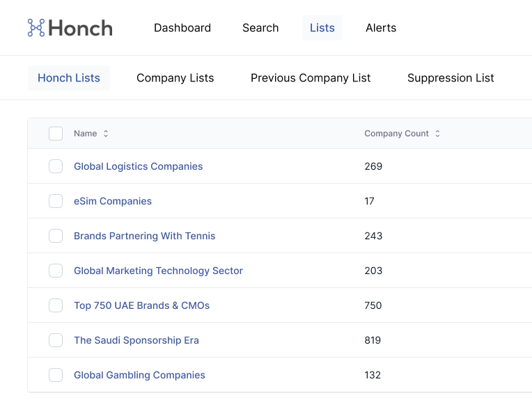Click the company count 132
532x416 pixels.
(373, 375)
